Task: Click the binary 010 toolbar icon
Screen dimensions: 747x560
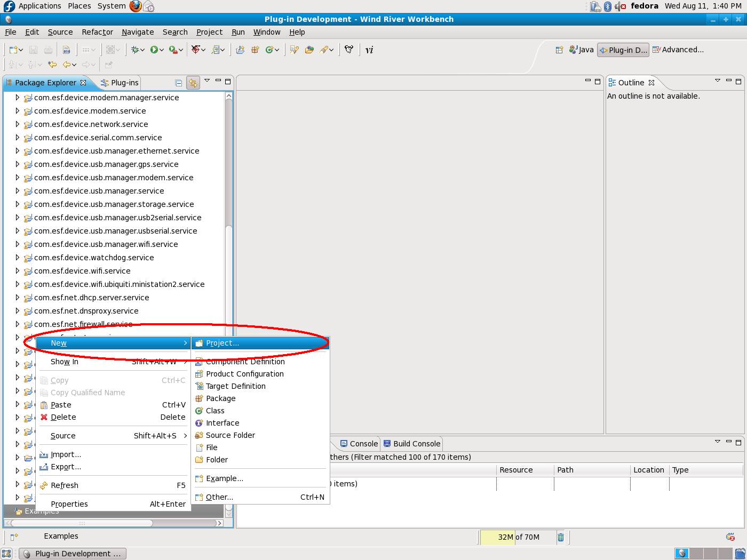Action: 67,50
